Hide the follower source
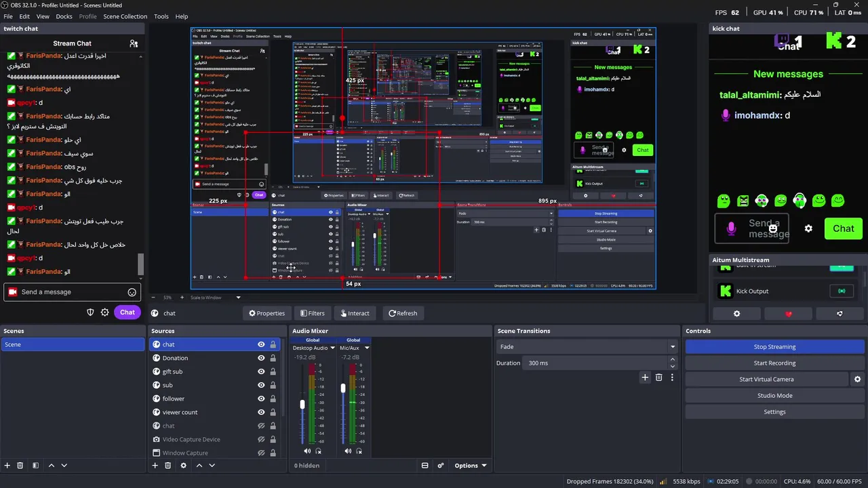The width and height of the screenshot is (868, 488). pos(261,399)
